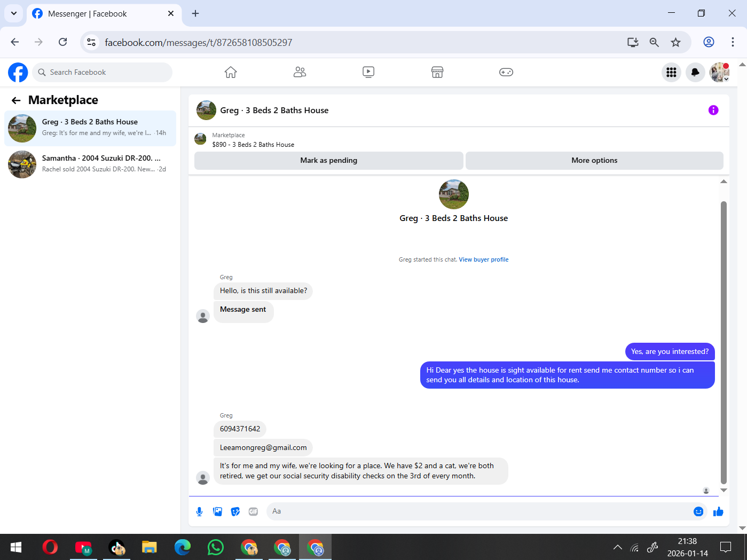Click the voice clip microphone icon

[199, 511]
